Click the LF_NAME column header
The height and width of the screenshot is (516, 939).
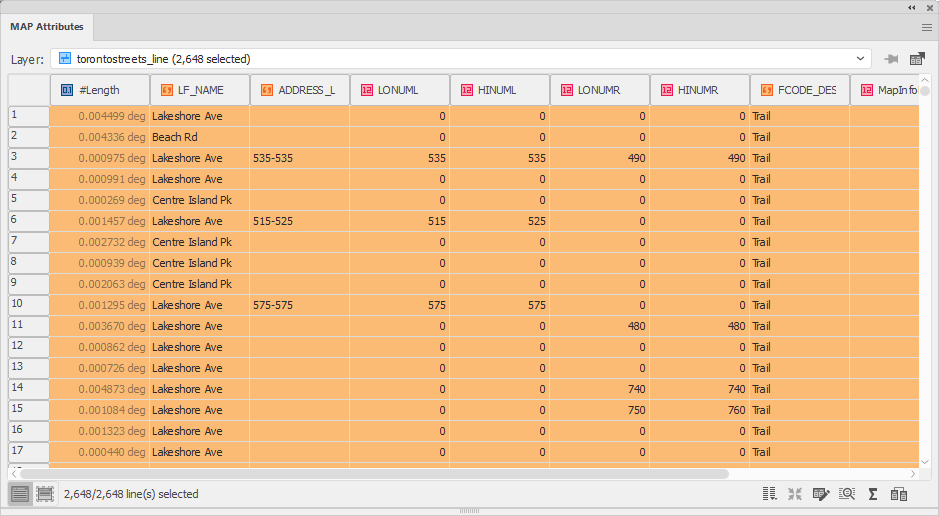(199, 90)
